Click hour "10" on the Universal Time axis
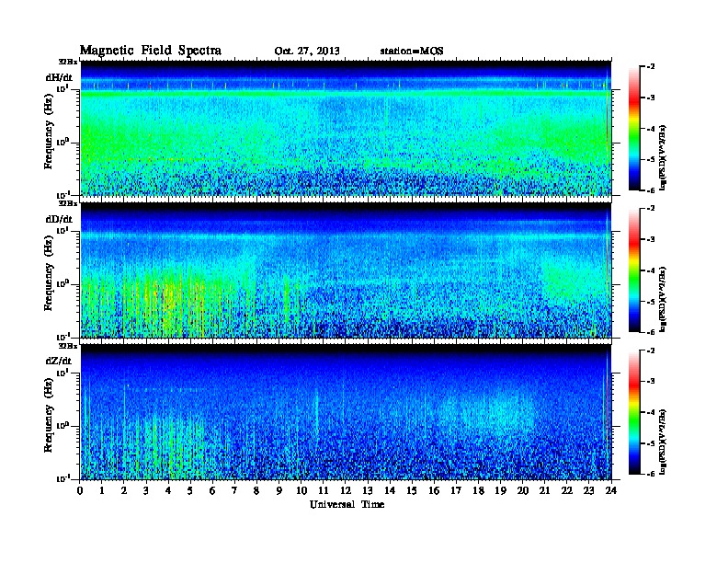 [x=301, y=491]
